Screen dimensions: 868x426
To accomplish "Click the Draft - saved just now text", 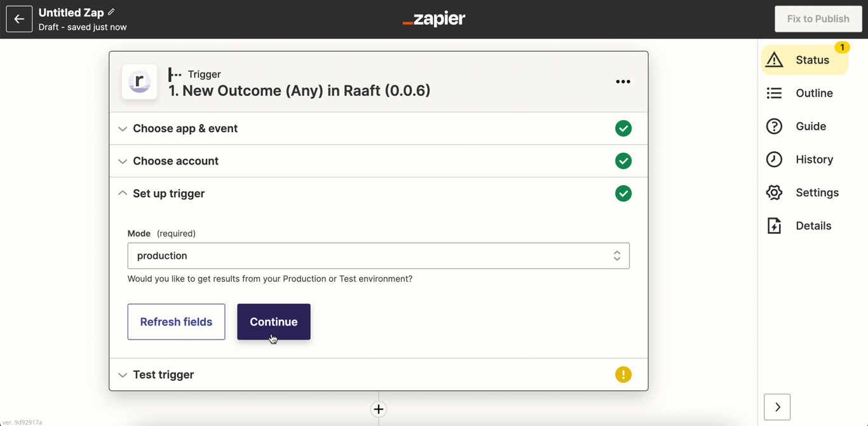I will point(83,27).
